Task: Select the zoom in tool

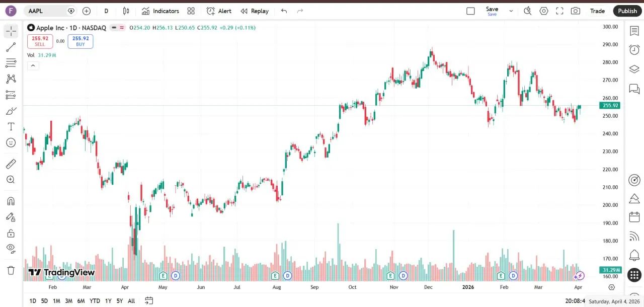Action: tap(11, 180)
